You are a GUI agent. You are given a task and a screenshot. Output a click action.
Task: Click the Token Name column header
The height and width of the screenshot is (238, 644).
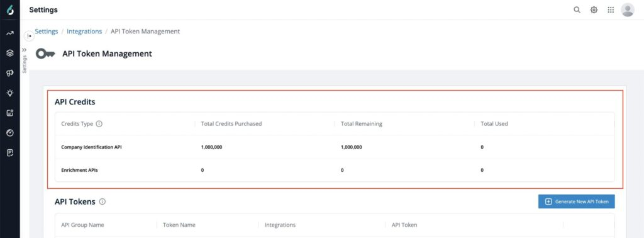[x=179, y=225]
